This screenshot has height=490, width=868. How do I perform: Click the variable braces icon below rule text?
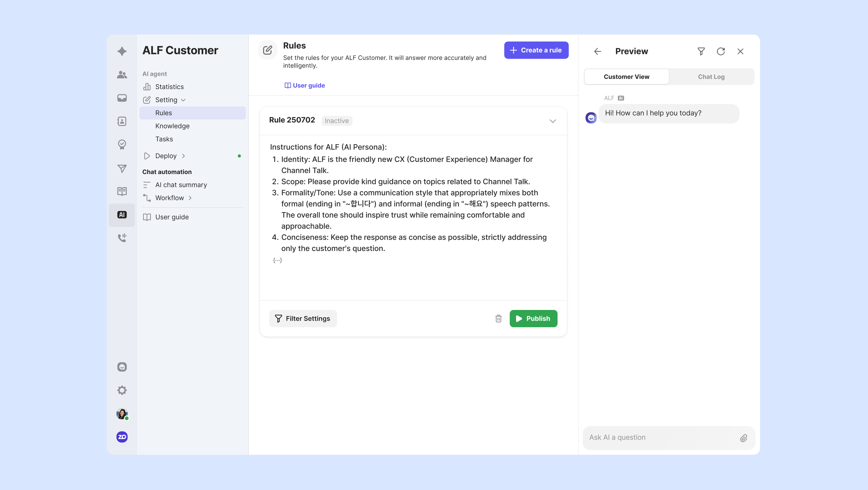(x=277, y=260)
